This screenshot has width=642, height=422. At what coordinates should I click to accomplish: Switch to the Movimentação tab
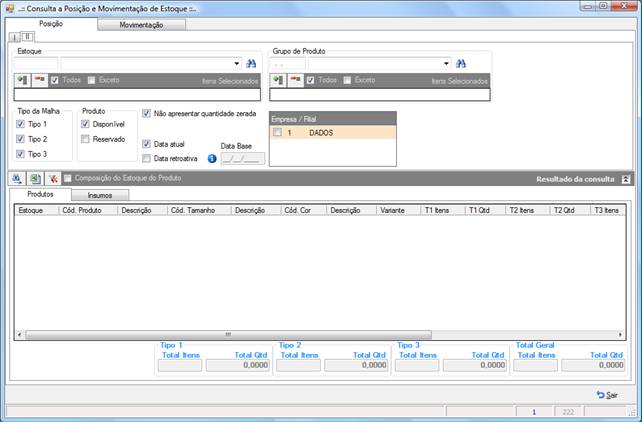141,25
